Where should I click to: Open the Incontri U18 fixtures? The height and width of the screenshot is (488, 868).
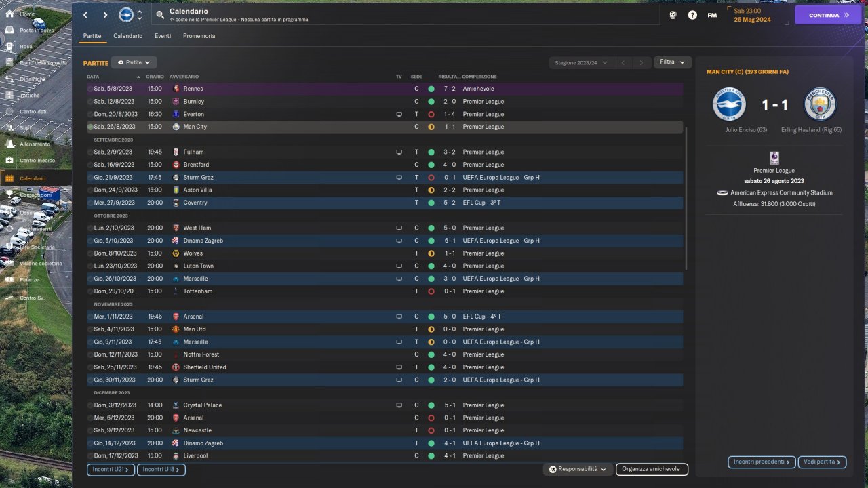coord(161,469)
